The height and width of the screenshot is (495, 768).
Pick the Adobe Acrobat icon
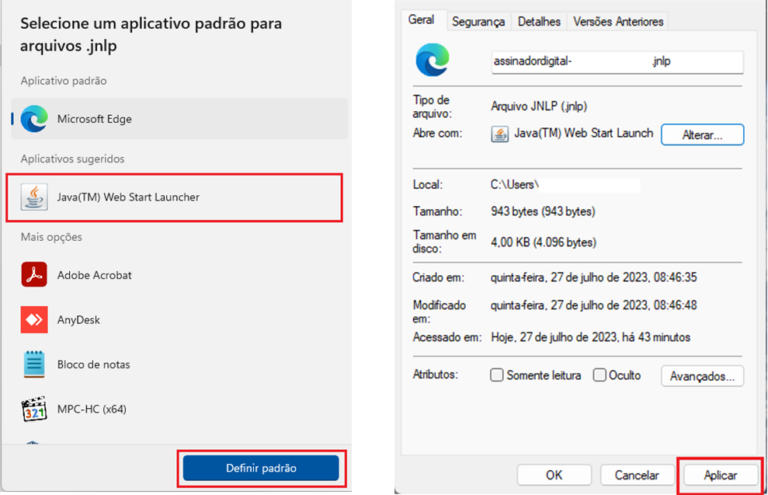[35, 275]
